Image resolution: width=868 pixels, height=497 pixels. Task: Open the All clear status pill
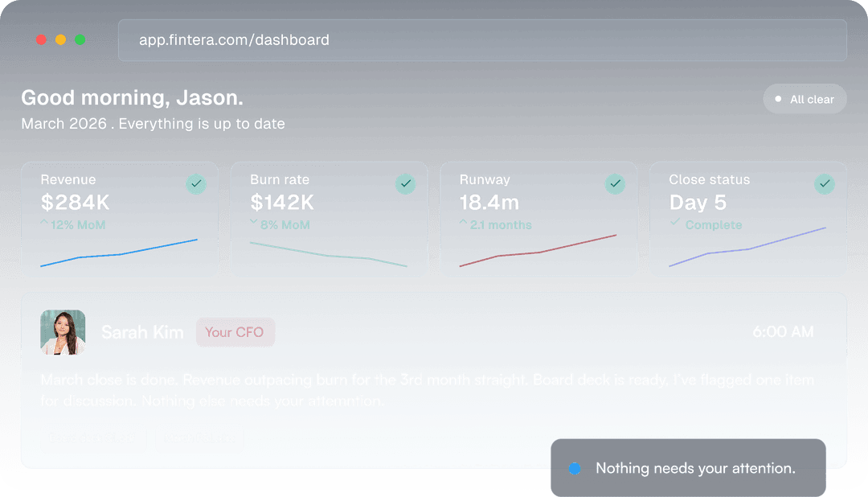point(805,99)
